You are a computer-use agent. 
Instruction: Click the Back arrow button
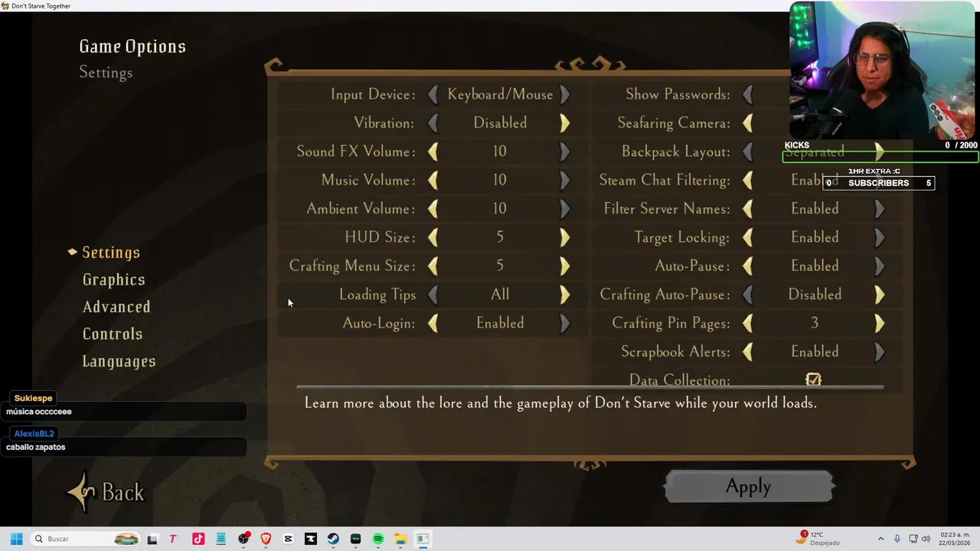coord(106,492)
